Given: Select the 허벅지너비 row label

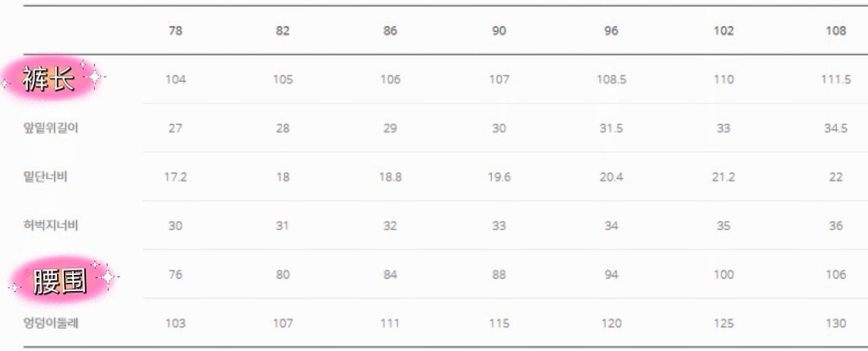Looking at the screenshot, I should click(x=51, y=225).
